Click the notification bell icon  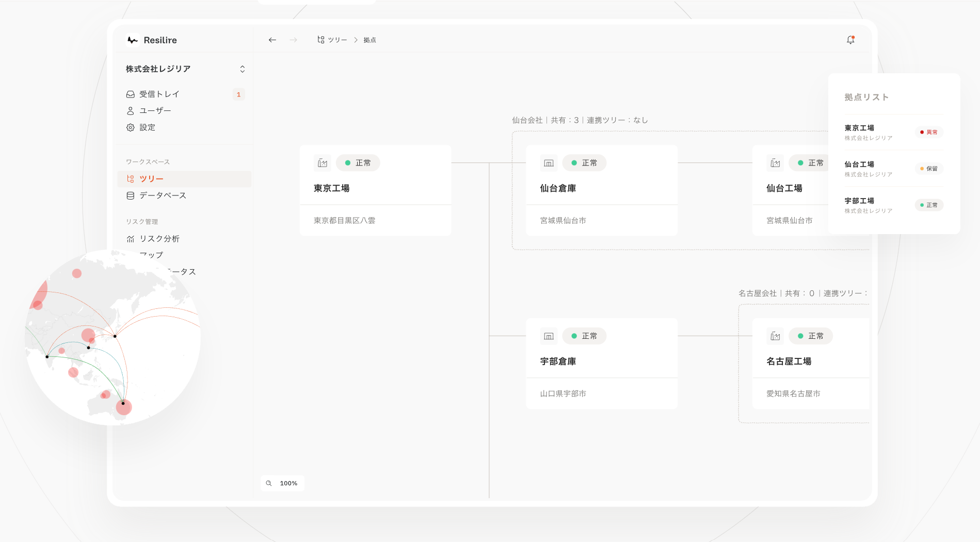[850, 40]
